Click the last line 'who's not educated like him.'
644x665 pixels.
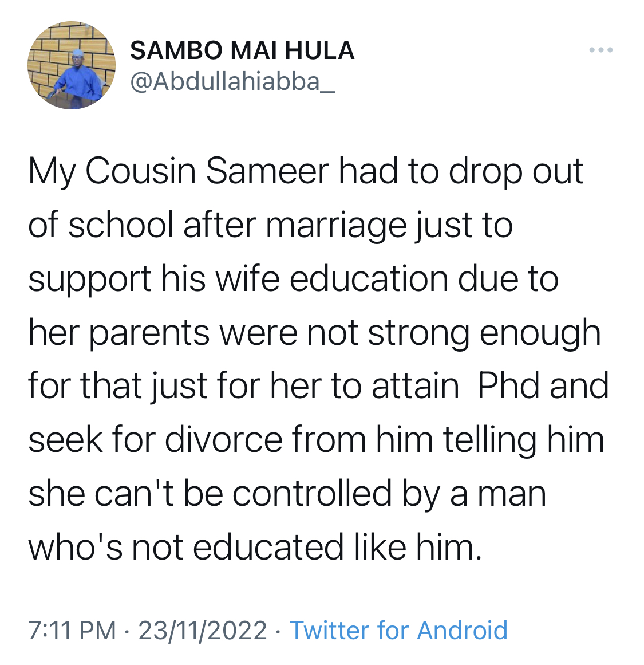click(x=255, y=546)
